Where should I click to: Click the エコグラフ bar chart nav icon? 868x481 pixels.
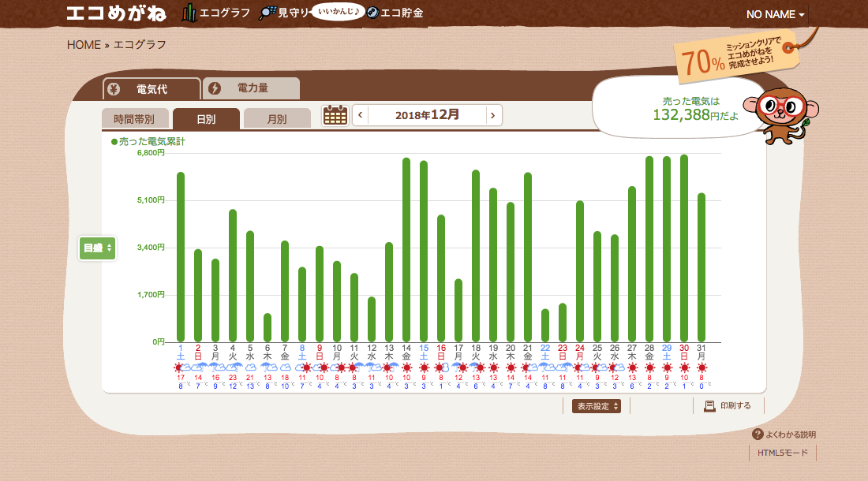point(189,13)
